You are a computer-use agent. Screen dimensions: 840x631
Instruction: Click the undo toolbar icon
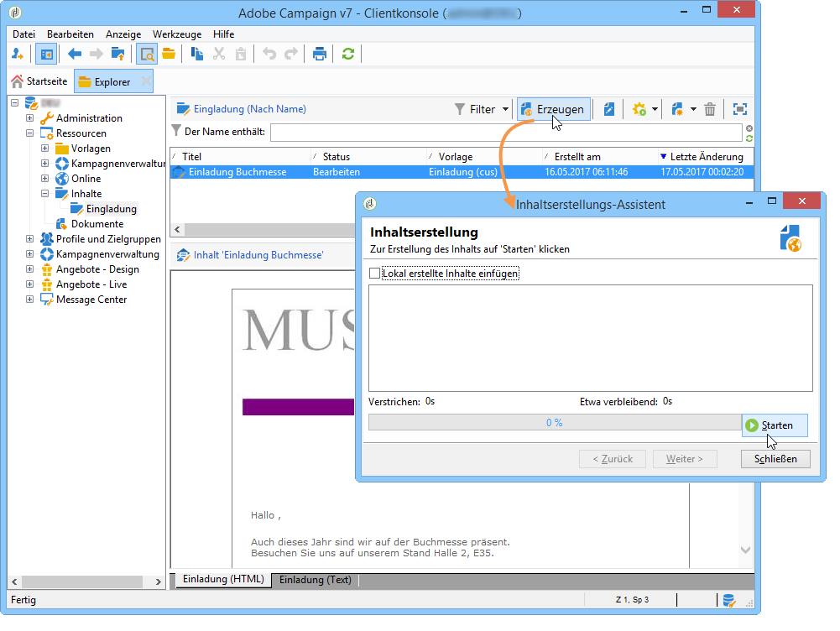269,54
